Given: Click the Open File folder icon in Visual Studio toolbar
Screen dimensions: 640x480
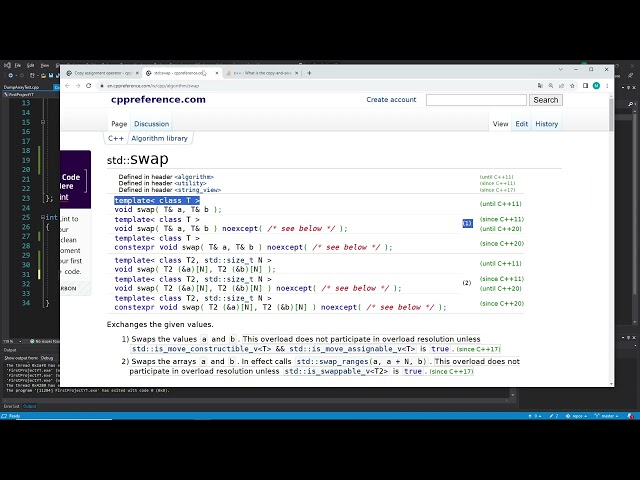Looking at the screenshot, I should point(44,76).
